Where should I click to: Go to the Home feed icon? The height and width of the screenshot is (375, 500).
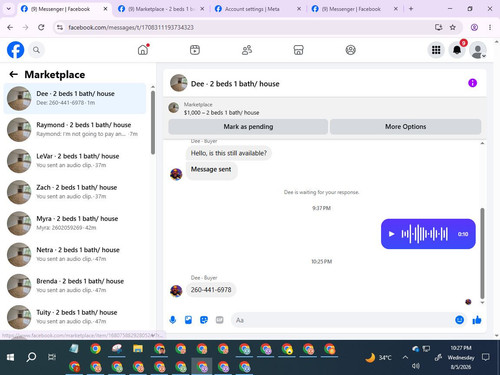click(x=143, y=50)
